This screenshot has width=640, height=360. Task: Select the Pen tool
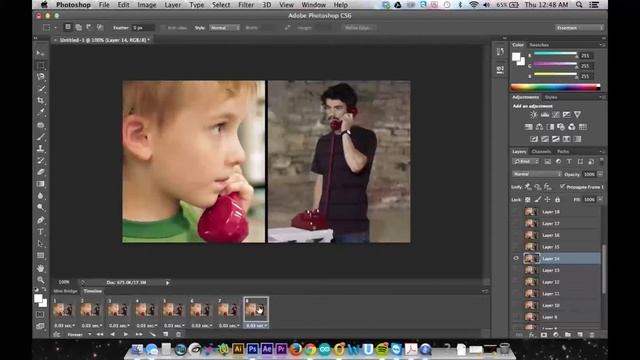click(x=40, y=220)
